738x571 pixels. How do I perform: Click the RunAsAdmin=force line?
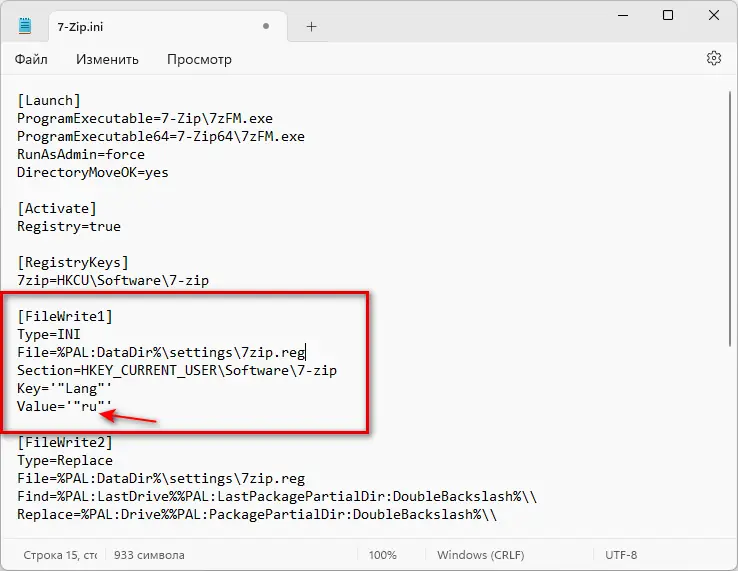click(x=81, y=154)
